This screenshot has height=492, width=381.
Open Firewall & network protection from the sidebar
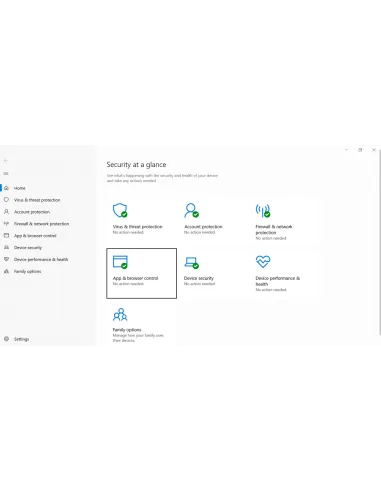tap(41, 224)
